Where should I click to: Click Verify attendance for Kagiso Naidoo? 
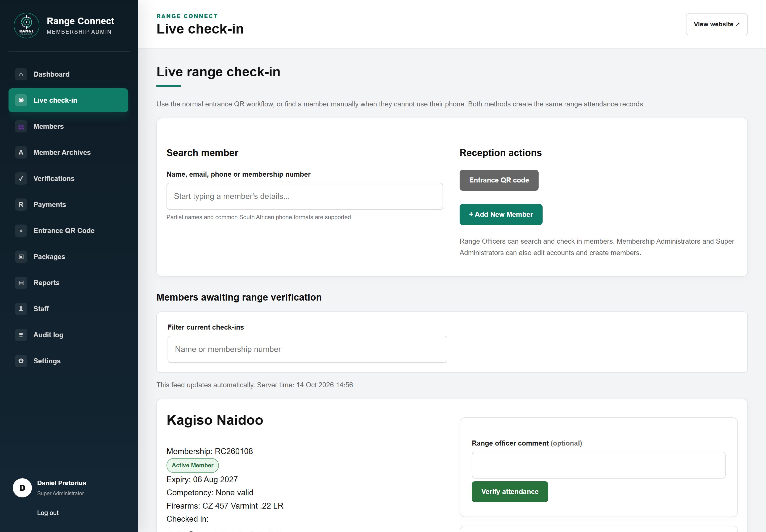510,492
